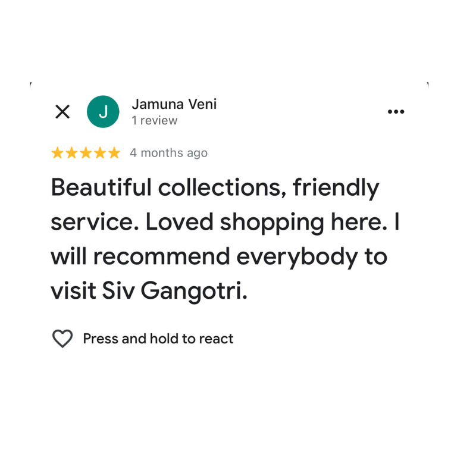
Task: Click 'Siv Gangotri' in the review text
Action: 174,291
